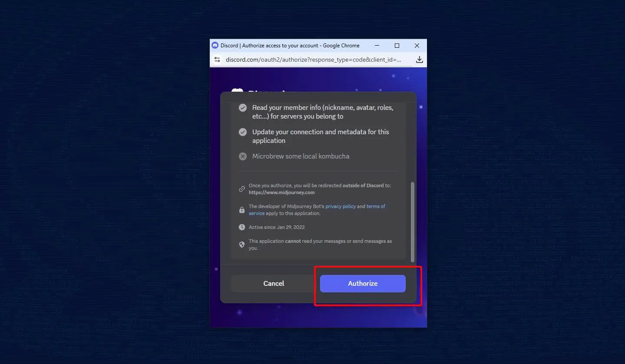
Task: Click the discord.com OAuth URL address field
Action: click(313, 60)
